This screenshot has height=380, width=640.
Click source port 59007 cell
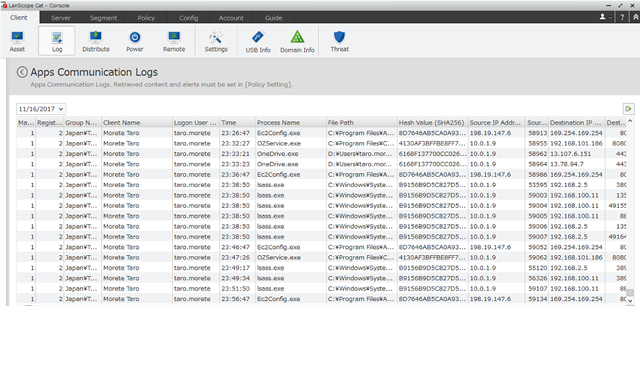click(537, 237)
